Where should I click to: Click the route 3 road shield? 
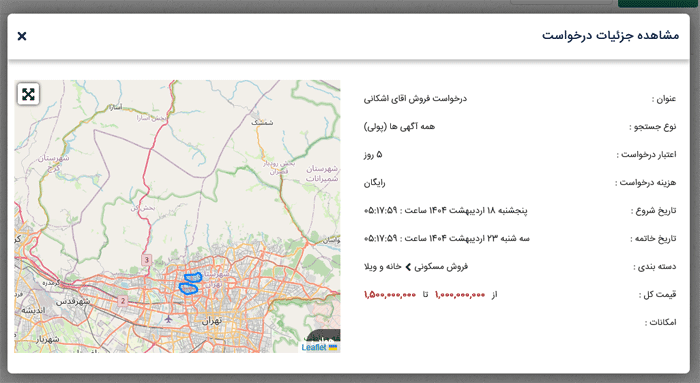click(x=146, y=259)
